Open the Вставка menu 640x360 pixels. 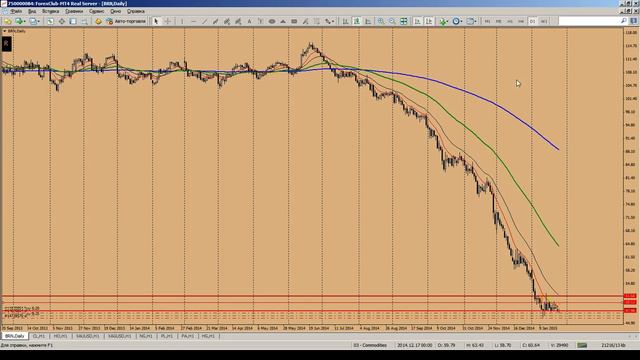pyautogui.click(x=51, y=11)
